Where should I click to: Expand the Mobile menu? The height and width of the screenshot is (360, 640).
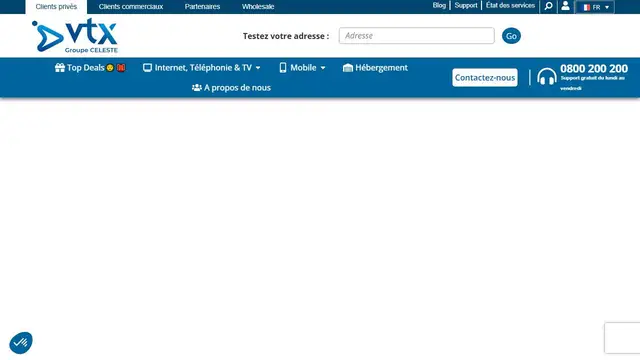point(302,68)
